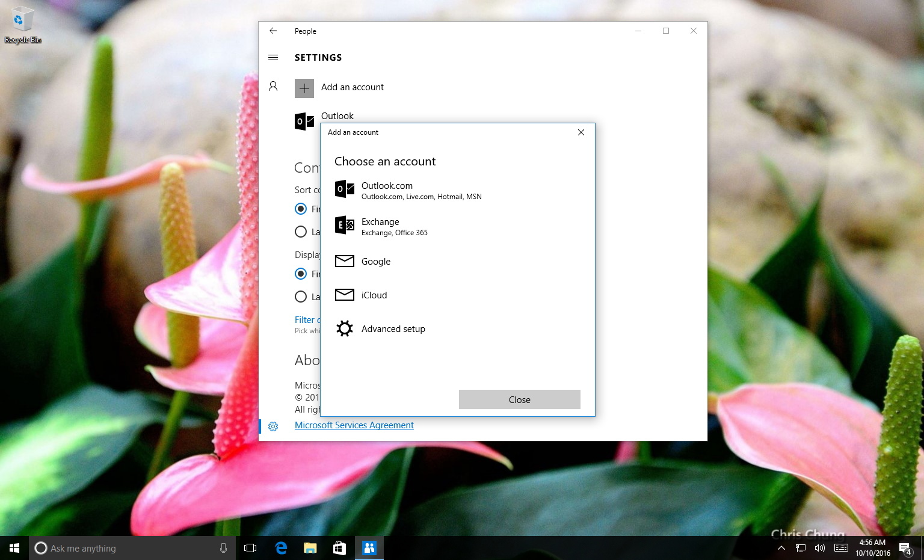This screenshot has width=924, height=560.
Task: Choose the Google envelope icon
Action: coord(344,261)
